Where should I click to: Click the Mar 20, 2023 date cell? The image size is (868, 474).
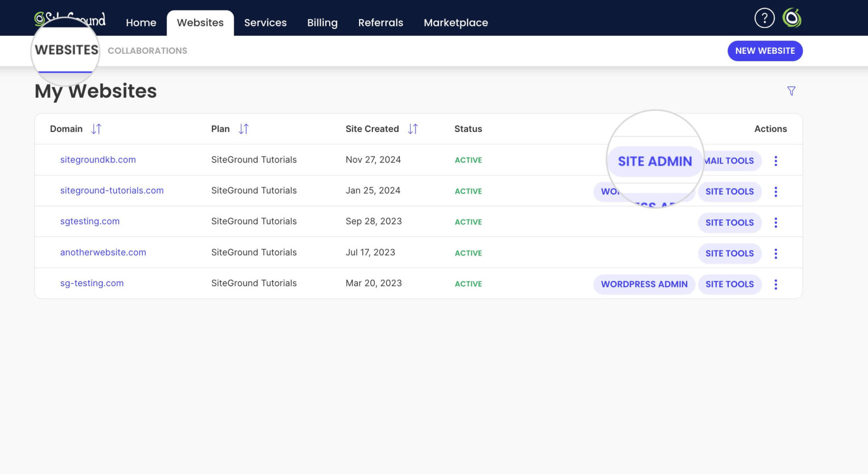pos(373,283)
